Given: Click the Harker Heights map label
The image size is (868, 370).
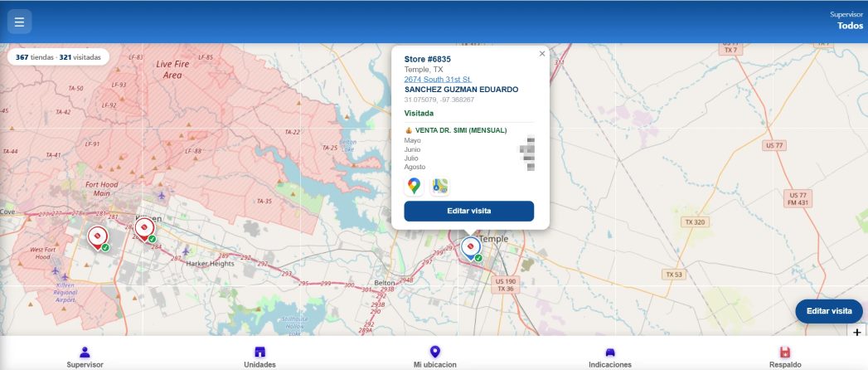Looking at the screenshot, I should coord(210,264).
